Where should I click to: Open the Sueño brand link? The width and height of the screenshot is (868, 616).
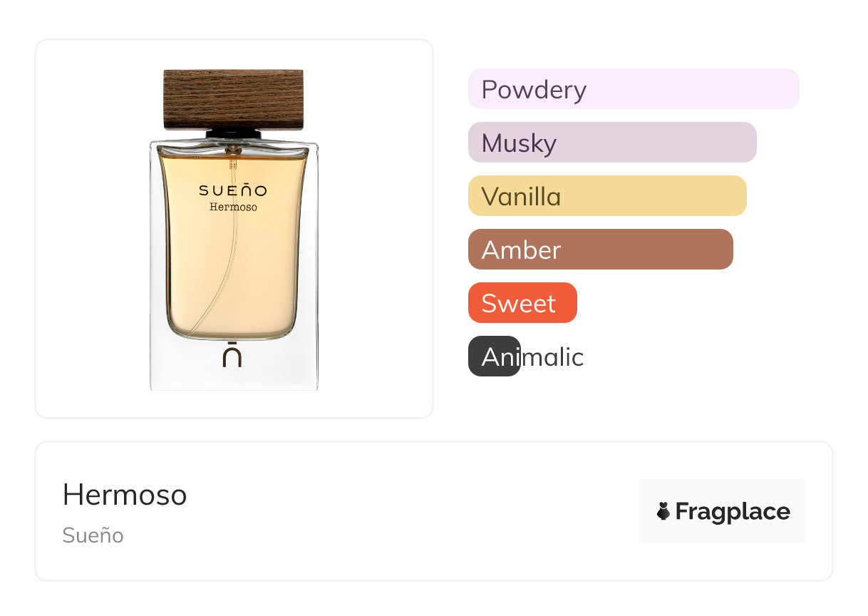93,535
